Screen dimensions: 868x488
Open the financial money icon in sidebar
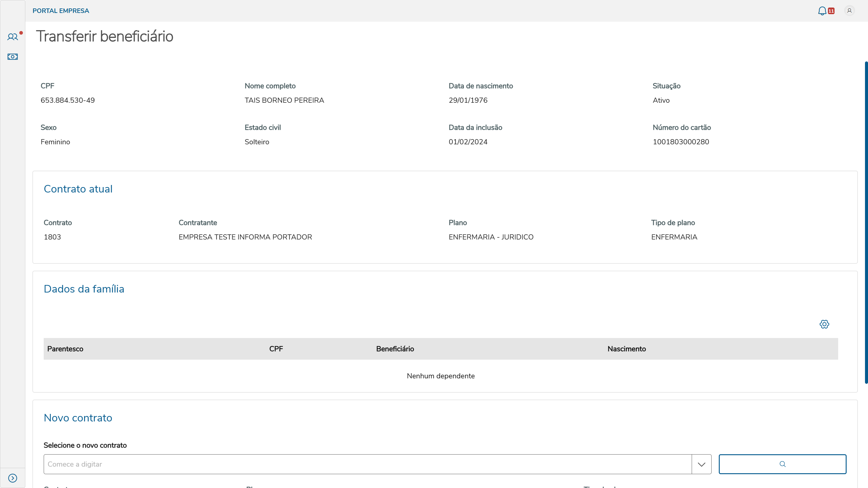click(12, 57)
